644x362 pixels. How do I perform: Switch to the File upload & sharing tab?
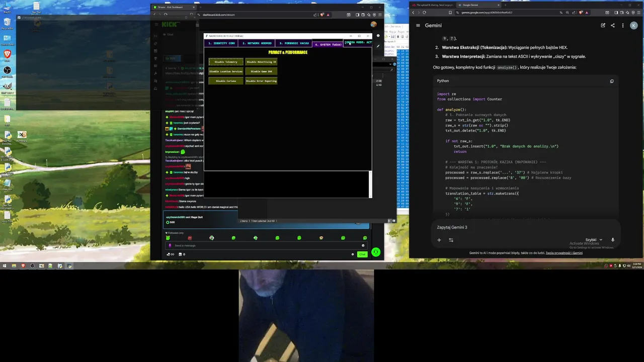[432, 5]
